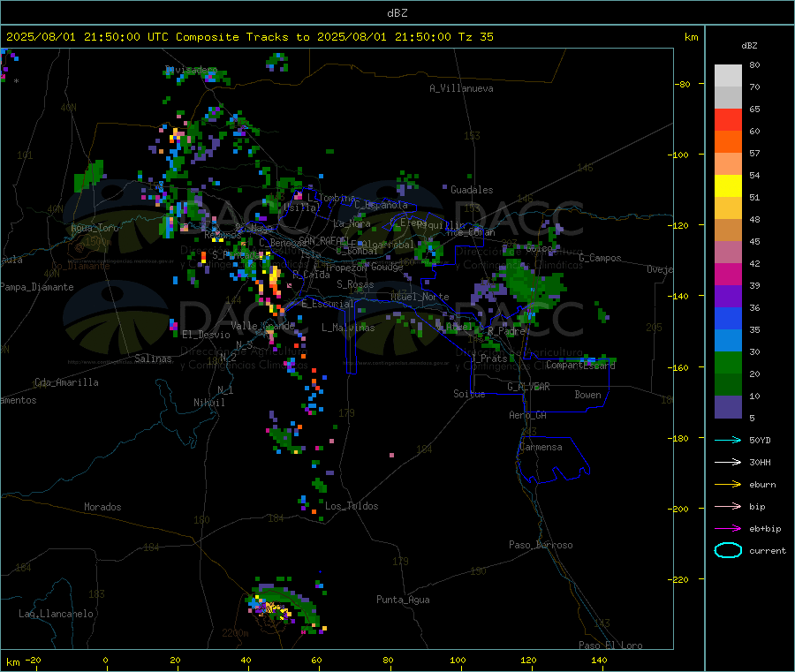Click the J_Prats location label
Image resolution: width=795 pixels, height=672 pixels.
click(x=488, y=358)
